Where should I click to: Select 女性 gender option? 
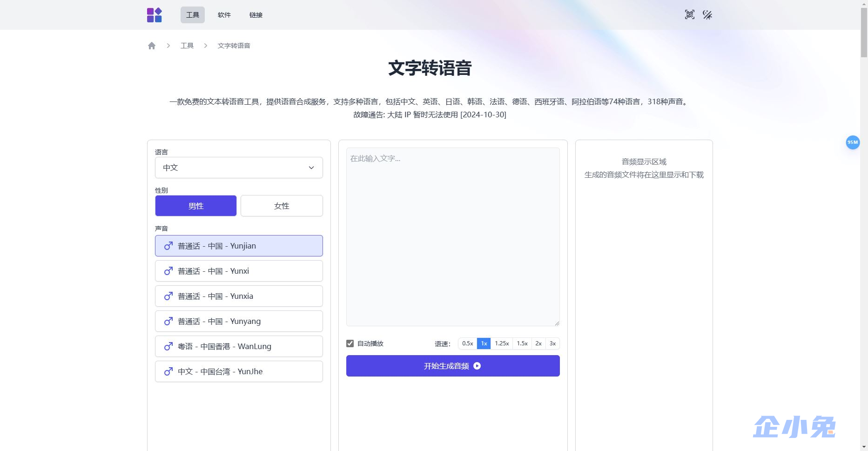(x=282, y=206)
